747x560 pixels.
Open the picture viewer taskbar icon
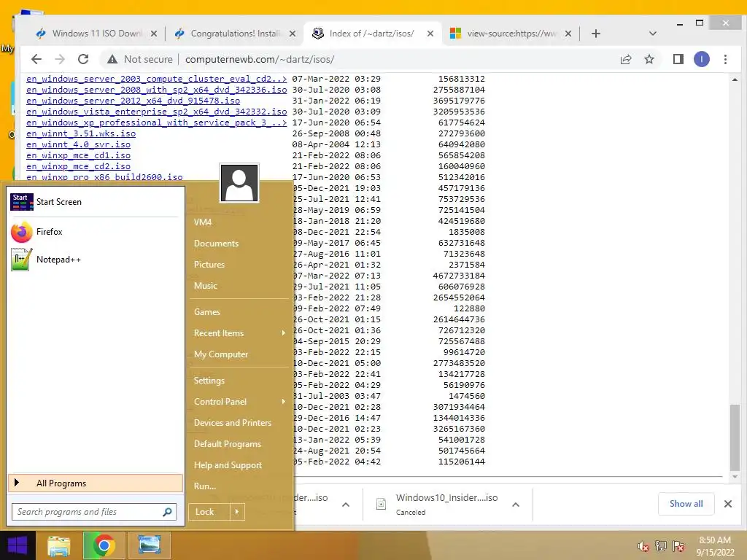(149, 545)
